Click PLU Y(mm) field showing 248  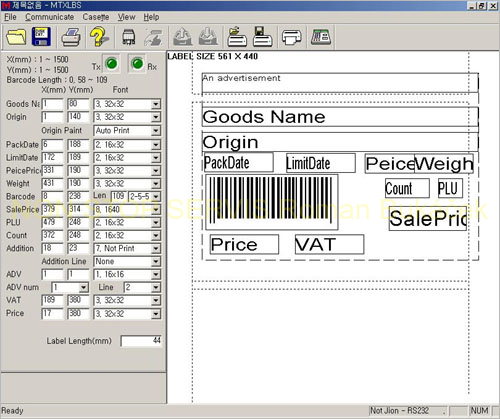click(x=78, y=222)
